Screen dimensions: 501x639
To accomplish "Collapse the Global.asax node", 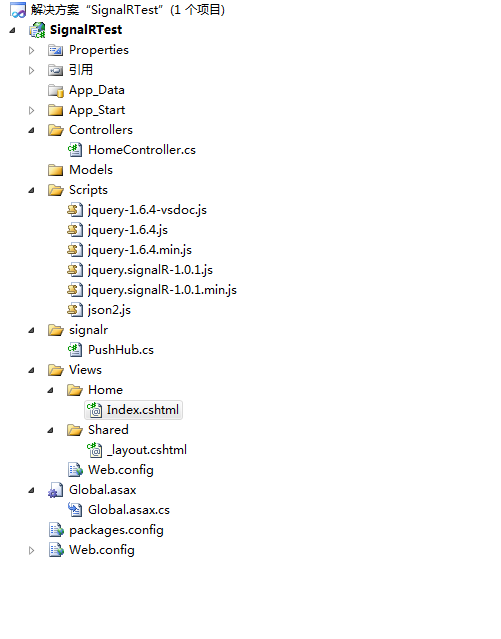I will [x=31, y=490].
